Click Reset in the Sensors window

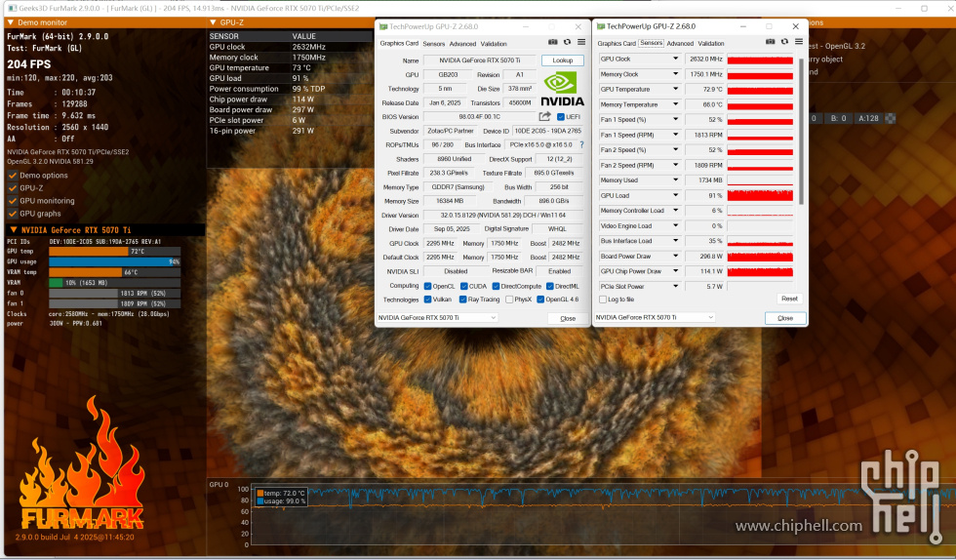pyautogui.click(x=789, y=299)
